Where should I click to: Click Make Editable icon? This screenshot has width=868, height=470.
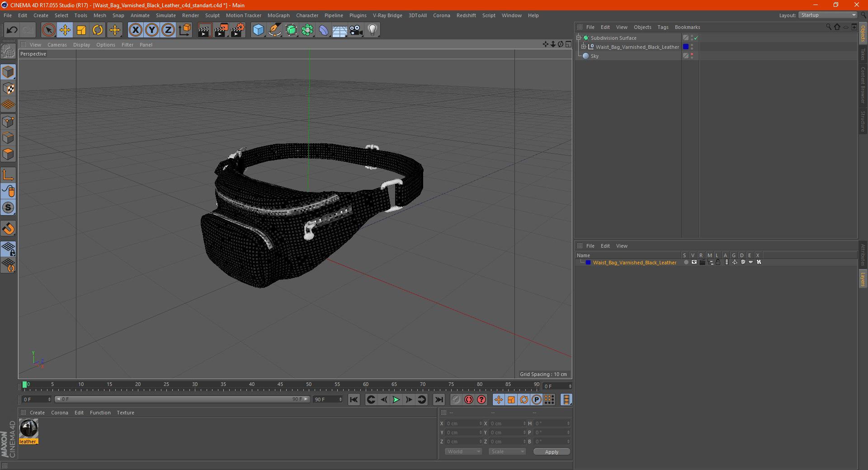point(8,52)
